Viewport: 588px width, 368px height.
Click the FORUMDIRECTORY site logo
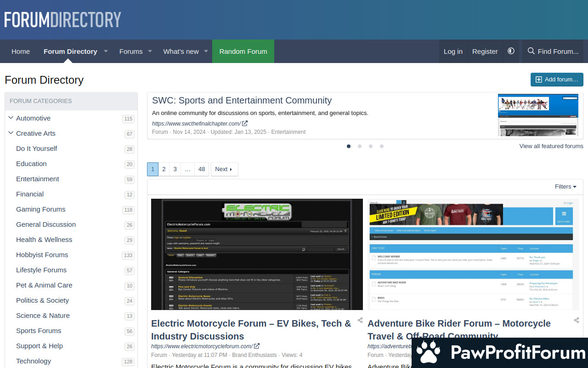[62, 20]
